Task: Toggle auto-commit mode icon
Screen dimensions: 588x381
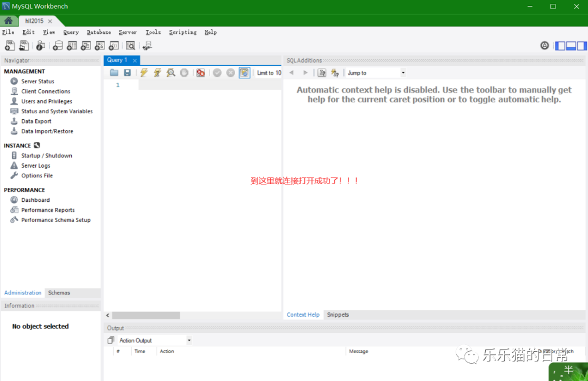Action: pos(244,73)
